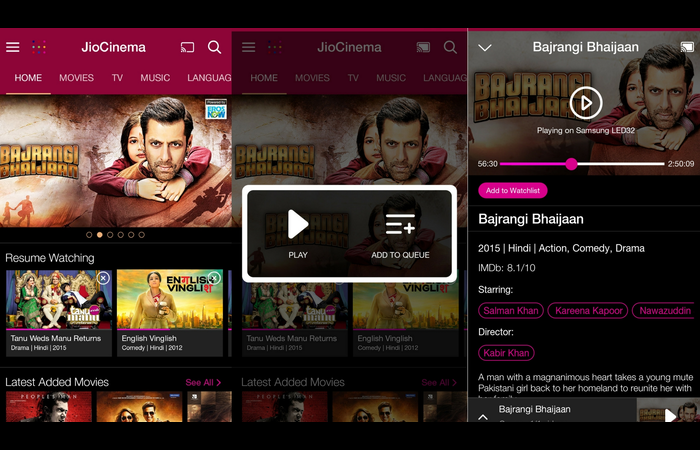Open first Latest Added Movies poster, first screen

pyautogui.click(x=49, y=407)
